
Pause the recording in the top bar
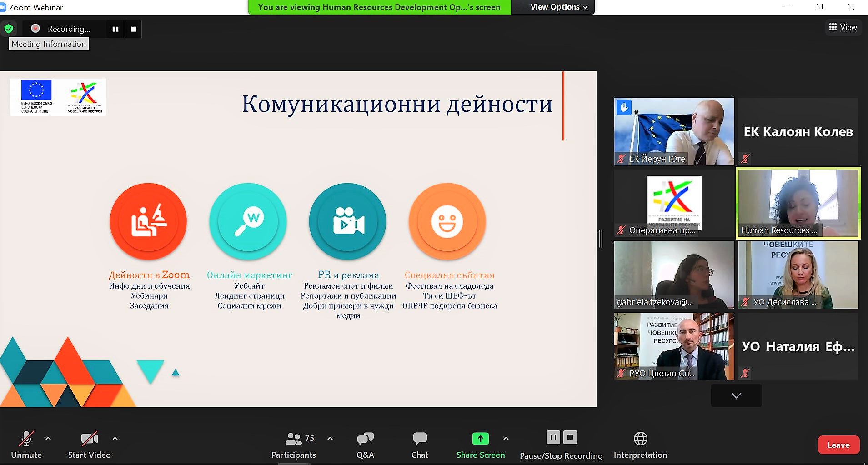[x=115, y=29]
